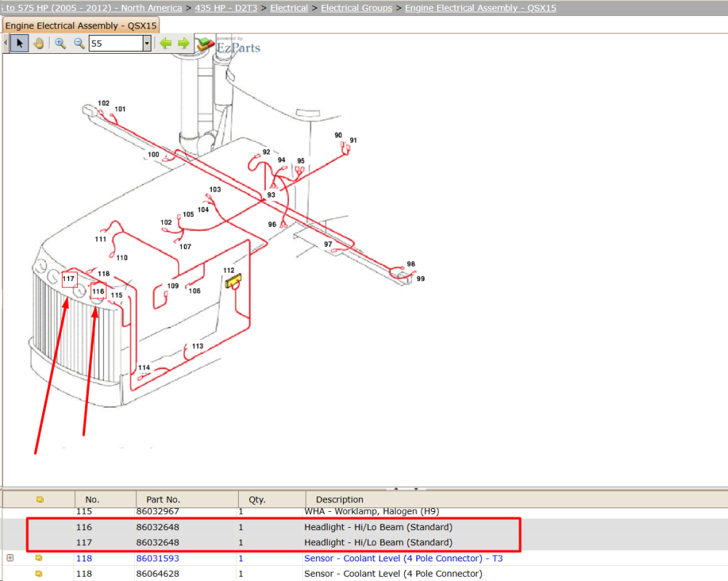Image resolution: width=728 pixels, height=581 pixels.
Task: Click callout 105 in the diagram
Action: (188, 214)
